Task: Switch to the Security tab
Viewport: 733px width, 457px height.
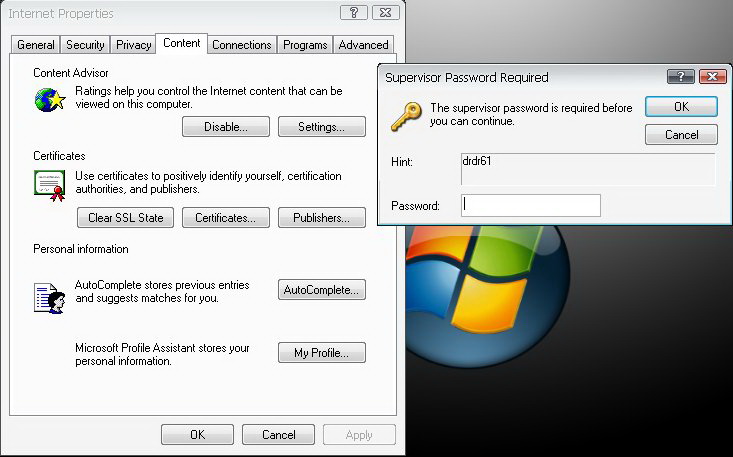Action: tap(85, 45)
